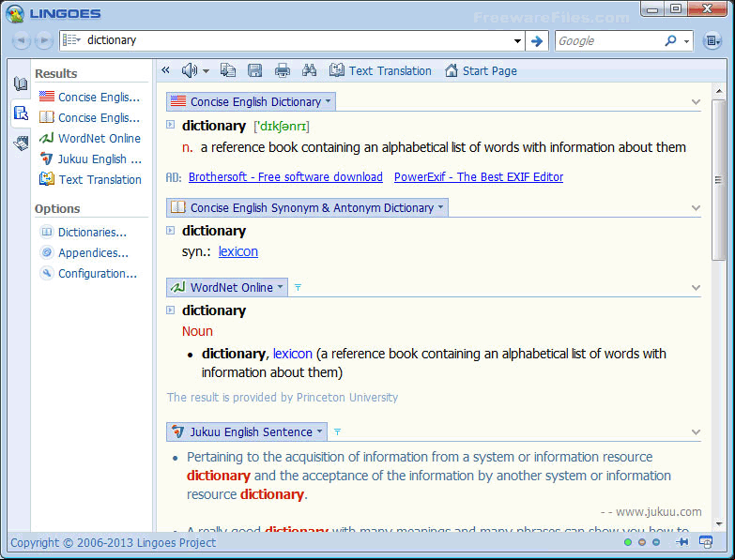Viewport: 735px width, 560px height.
Task: Collapse Synonym & Antonym Dictionary section chevron
Action: [697, 208]
